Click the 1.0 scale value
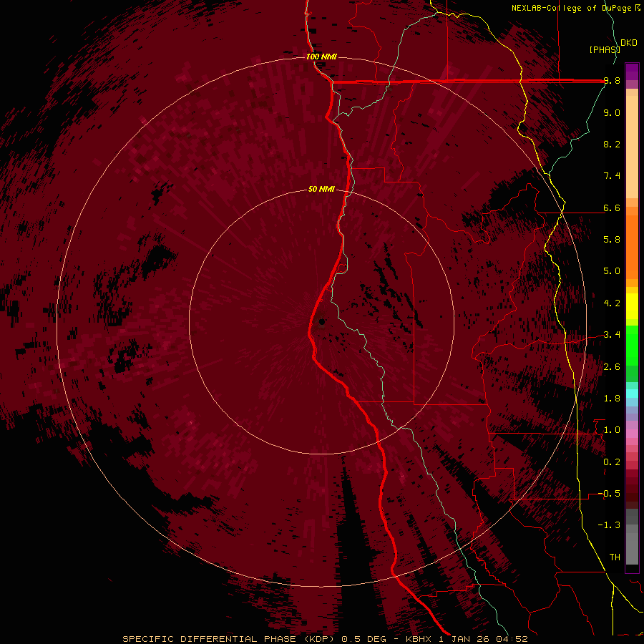644x644 pixels. [x=612, y=430]
